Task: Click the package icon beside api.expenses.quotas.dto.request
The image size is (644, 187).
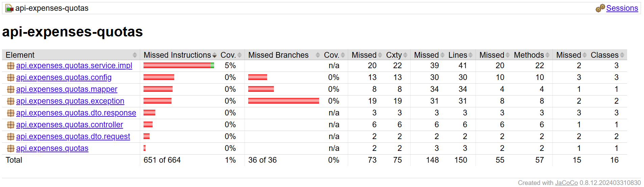Action: (x=10, y=137)
